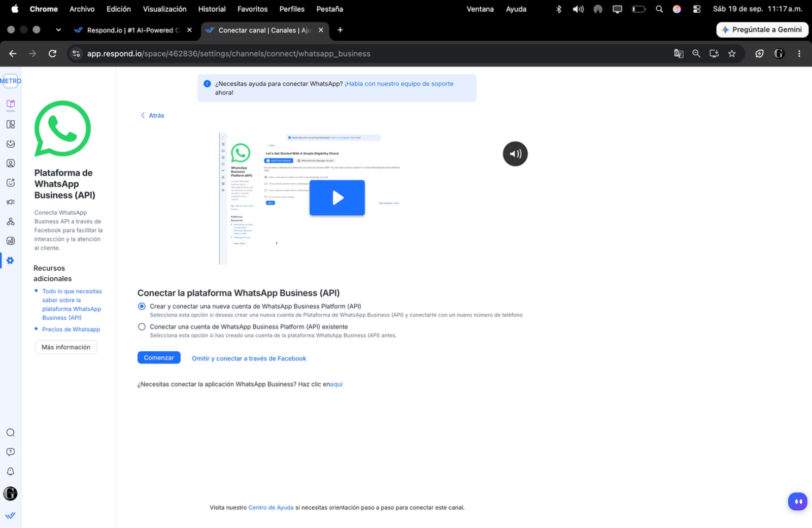View site information icon in address bar
The image size is (812, 528).
[76, 53]
